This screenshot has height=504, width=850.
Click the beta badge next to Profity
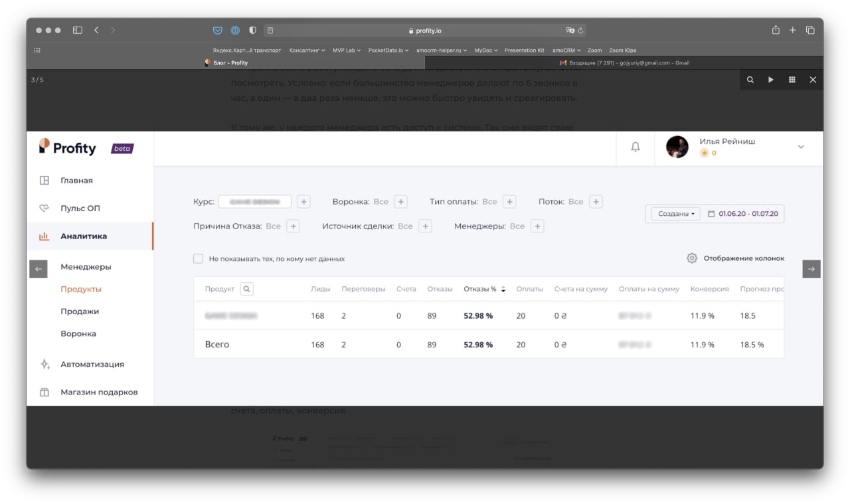(122, 149)
